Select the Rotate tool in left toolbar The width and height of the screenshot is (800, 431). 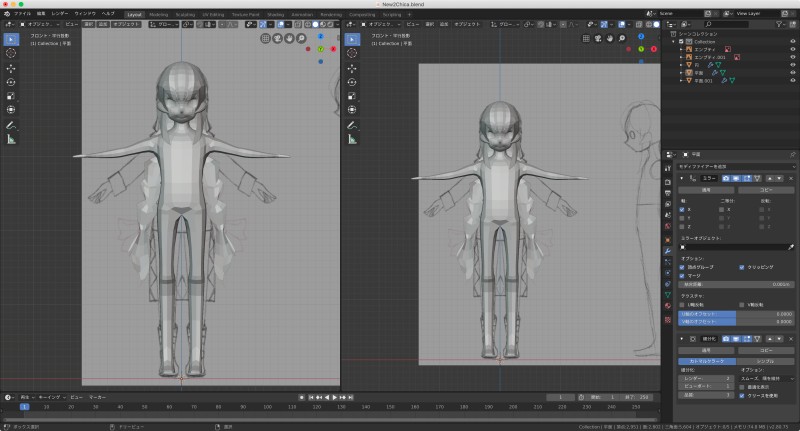(x=11, y=82)
